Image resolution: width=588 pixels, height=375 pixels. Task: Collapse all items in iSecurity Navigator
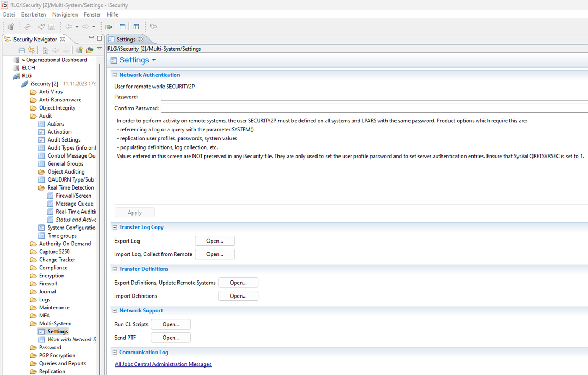pyautogui.click(x=21, y=50)
